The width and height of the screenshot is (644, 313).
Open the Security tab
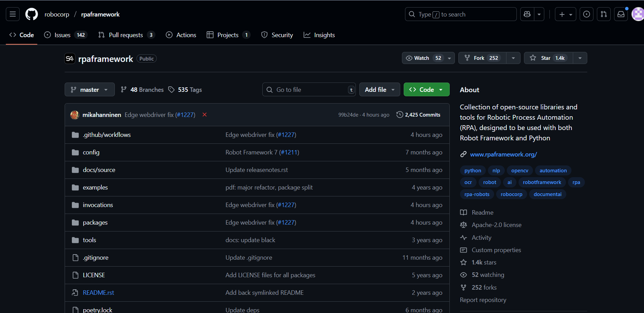277,35
